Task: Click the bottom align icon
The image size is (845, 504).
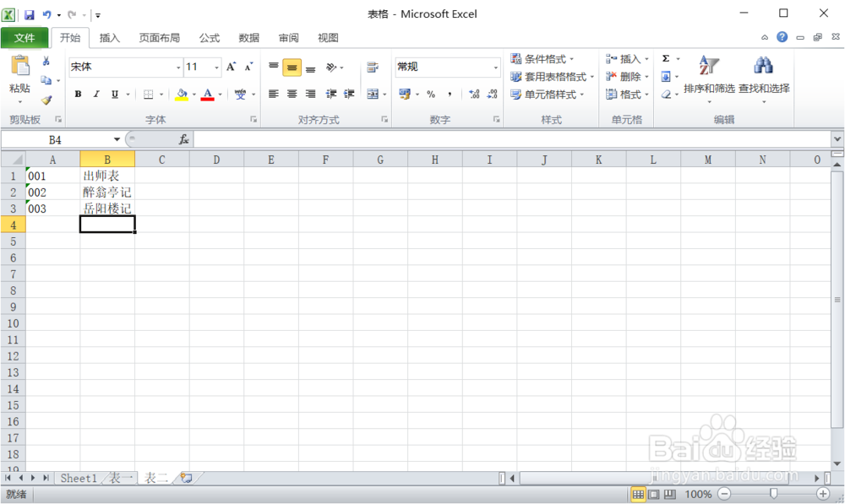Action: click(x=310, y=68)
